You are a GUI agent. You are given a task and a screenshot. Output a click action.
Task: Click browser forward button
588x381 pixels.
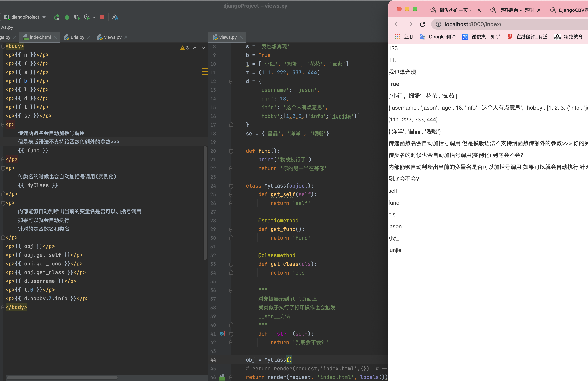410,24
